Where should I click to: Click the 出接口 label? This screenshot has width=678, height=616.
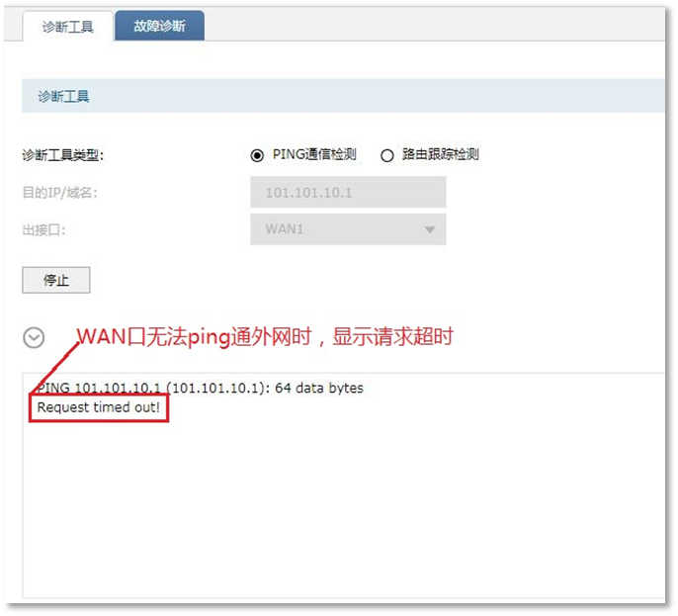click(x=44, y=229)
